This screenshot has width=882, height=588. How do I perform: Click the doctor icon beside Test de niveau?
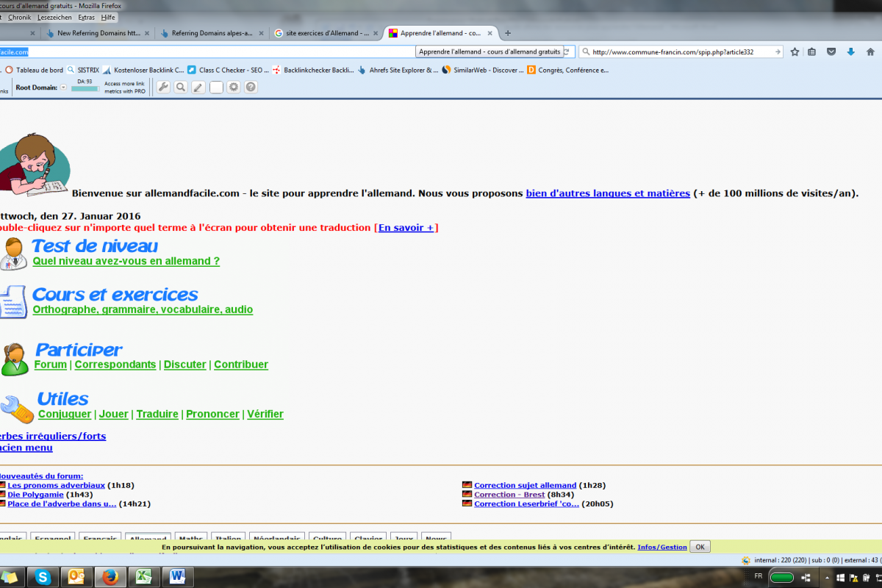coord(13,254)
